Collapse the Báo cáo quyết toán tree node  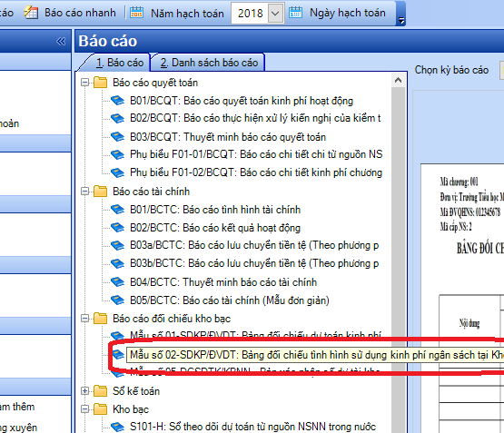[84, 83]
